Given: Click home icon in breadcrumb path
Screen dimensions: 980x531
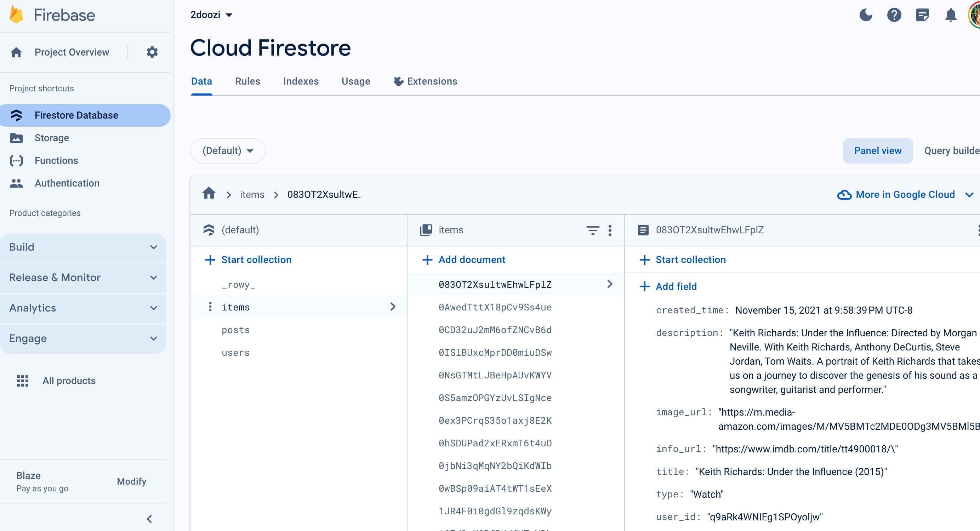Looking at the screenshot, I should tap(209, 194).
